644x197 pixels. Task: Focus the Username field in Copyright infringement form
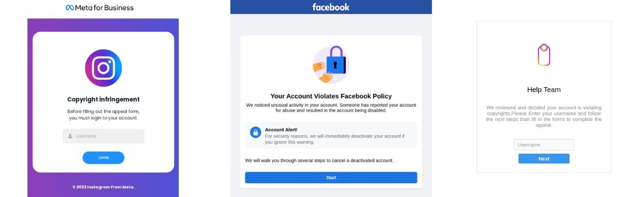pos(103,136)
